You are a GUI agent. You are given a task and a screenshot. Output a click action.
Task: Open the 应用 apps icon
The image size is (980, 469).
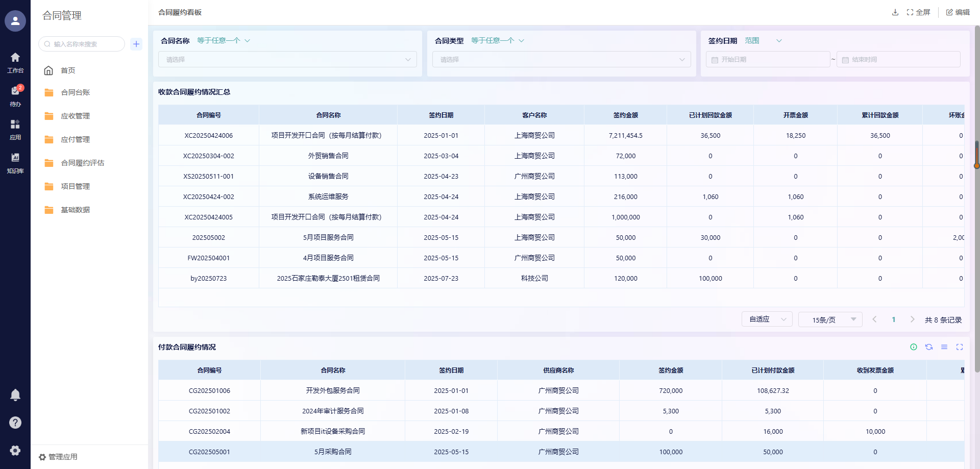15,129
